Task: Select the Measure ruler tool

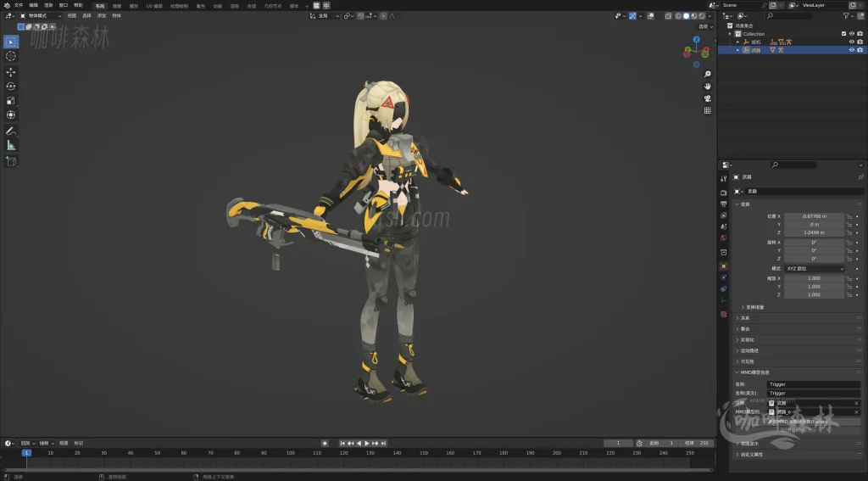Action: pyautogui.click(x=10, y=145)
